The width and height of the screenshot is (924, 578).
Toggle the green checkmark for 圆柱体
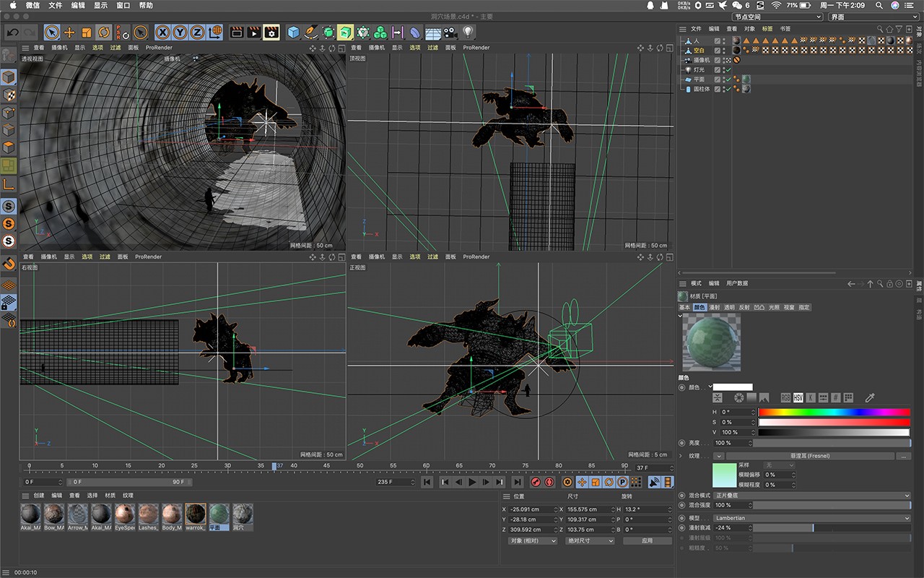728,89
